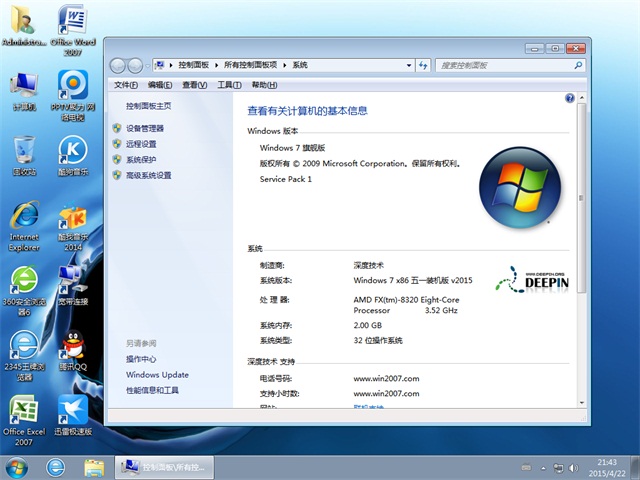Click the Show Desktop strip at taskbar end
The image size is (640, 480).
pos(635,468)
